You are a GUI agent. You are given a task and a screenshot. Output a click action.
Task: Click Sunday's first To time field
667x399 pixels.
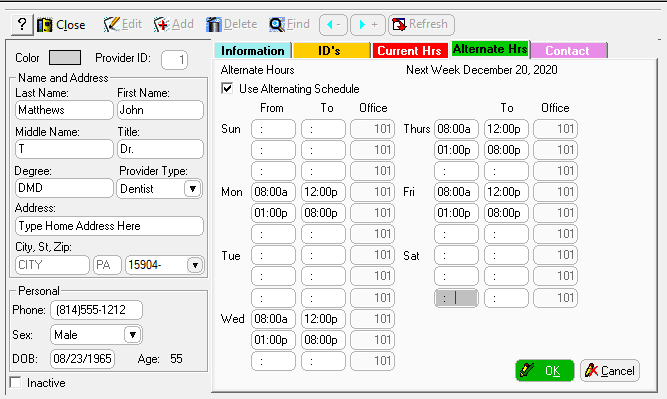click(323, 129)
